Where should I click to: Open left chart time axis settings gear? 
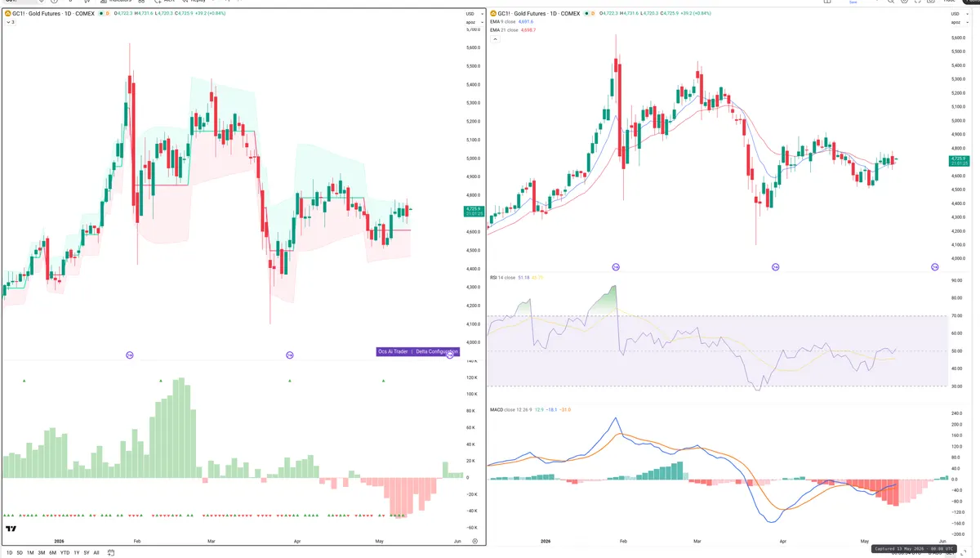[x=474, y=542]
